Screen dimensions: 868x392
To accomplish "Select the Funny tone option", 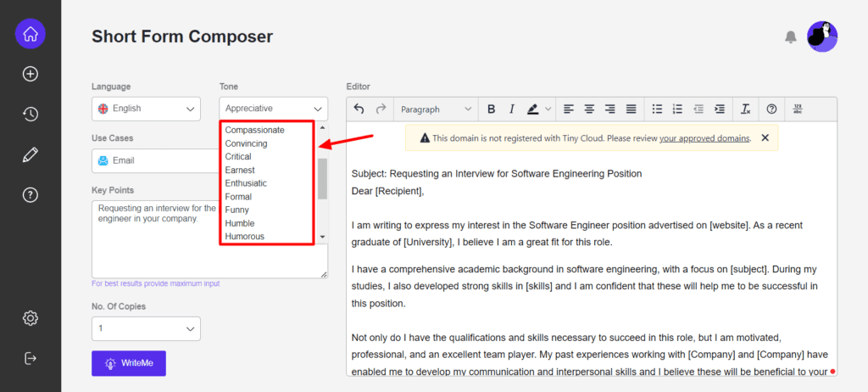I will pos(237,210).
